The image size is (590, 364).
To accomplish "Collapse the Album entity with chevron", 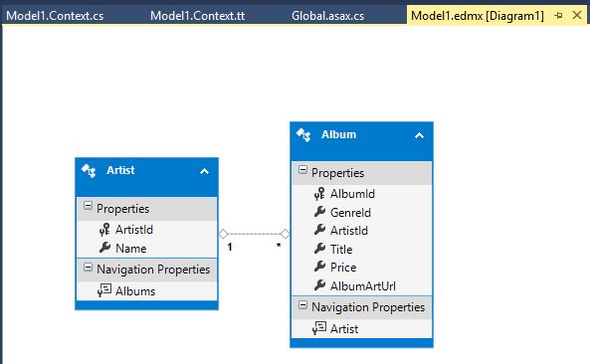I will click(419, 135).
